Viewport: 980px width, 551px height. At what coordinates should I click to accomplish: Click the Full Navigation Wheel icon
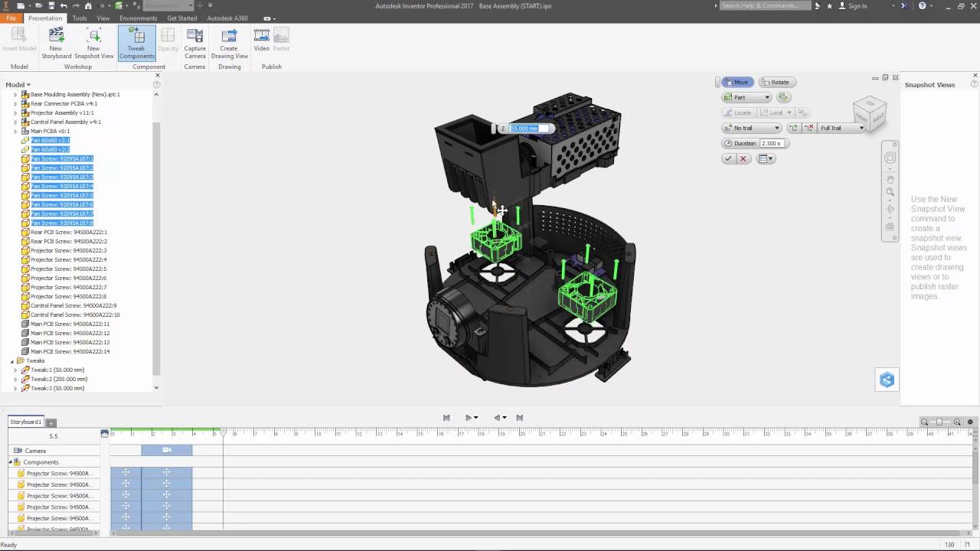tap(890, 158)
